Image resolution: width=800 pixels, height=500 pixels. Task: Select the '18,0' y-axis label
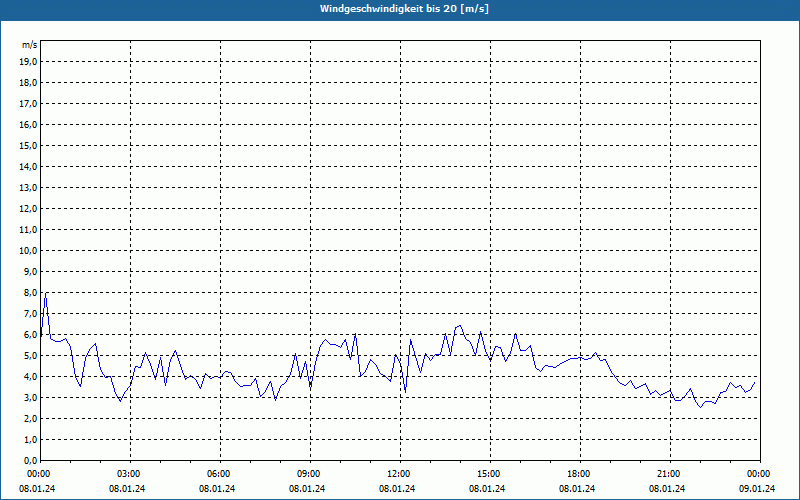click(28, 83)
